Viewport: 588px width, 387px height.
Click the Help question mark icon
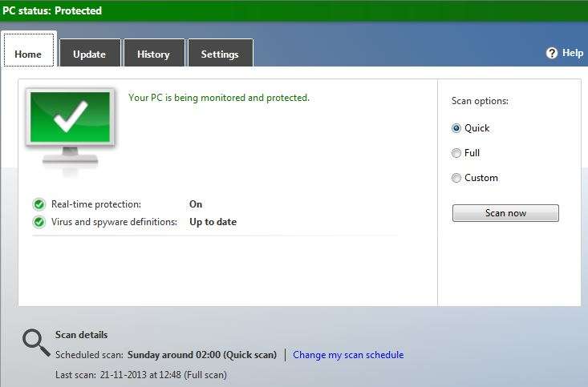[552, 53]
